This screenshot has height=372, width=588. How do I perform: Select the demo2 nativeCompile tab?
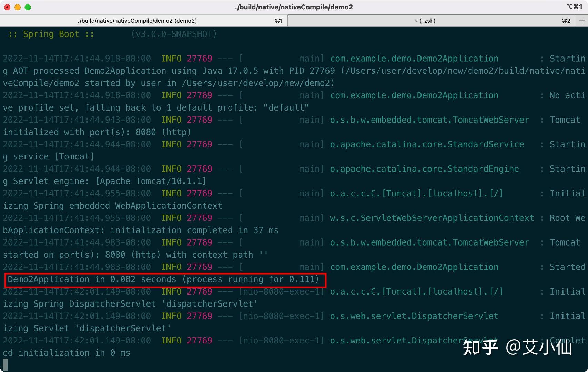144,21
